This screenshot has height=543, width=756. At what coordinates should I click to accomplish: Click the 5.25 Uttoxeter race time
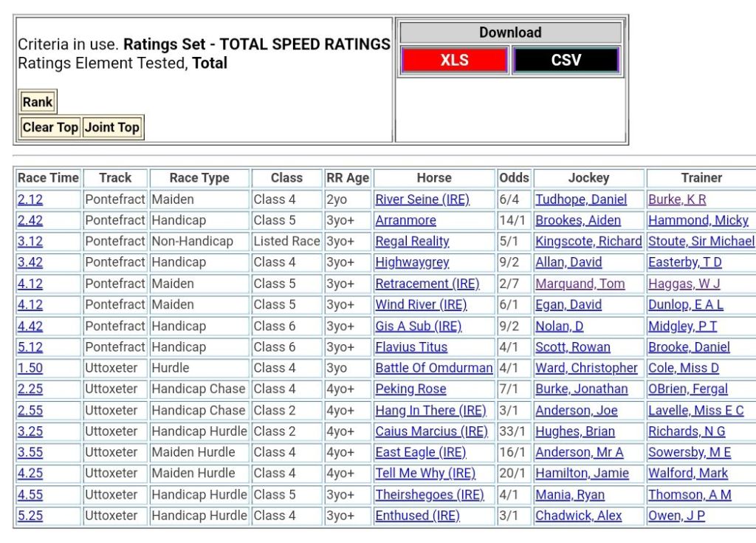(30, 516)
